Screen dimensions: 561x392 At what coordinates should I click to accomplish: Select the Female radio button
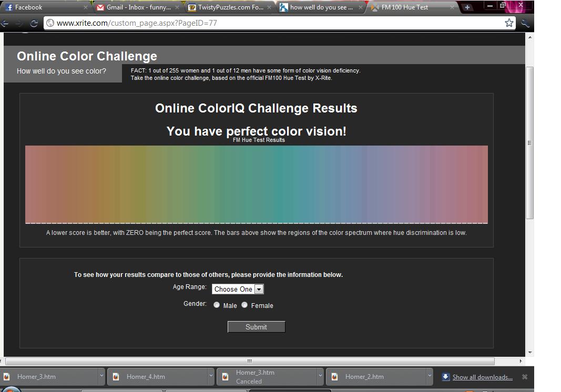point(244,305)
